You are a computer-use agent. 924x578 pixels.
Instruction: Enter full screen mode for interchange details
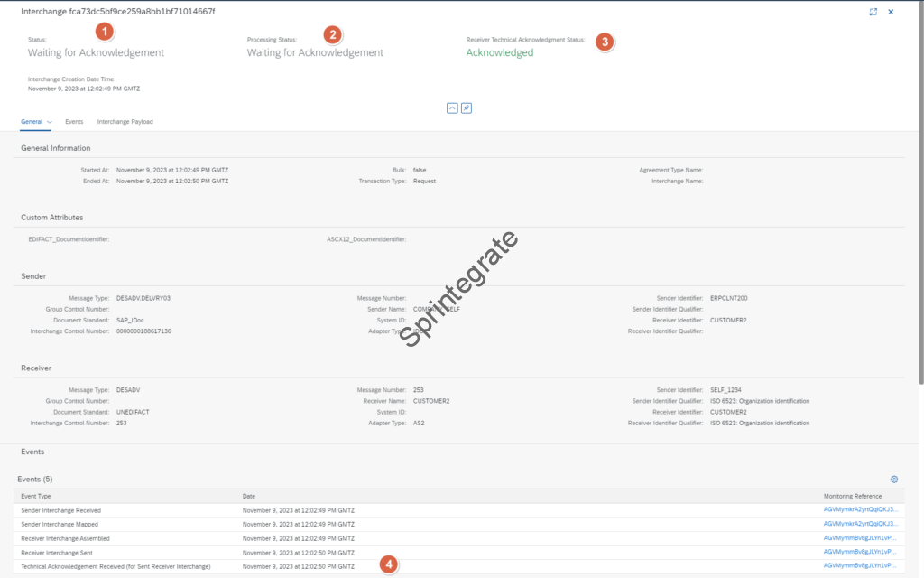click(873, 12)
